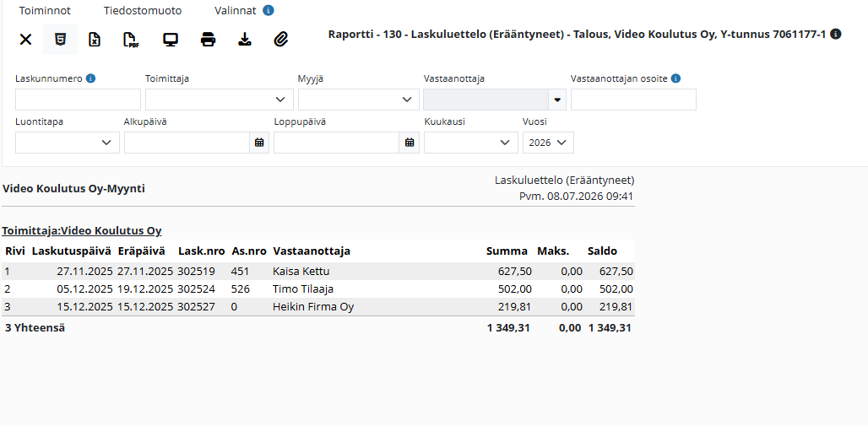Show report on screen monitor icon
The image size is (868, 426).
click(171, 40)
